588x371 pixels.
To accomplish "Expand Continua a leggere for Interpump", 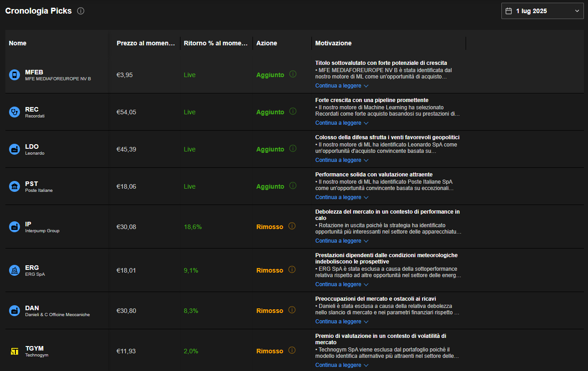I will pos(342,241).
